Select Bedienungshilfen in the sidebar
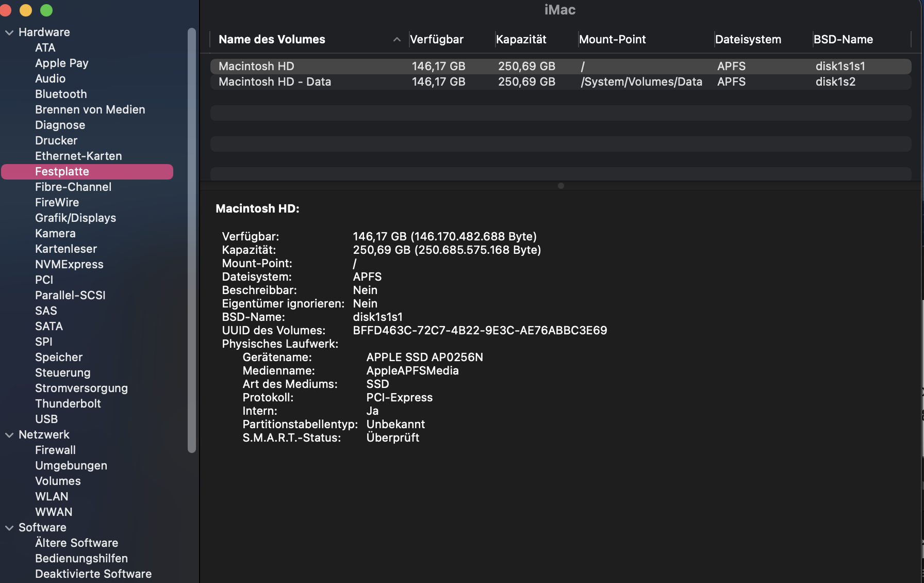Screen dimensions: 924x583 [x=81, y=558]
